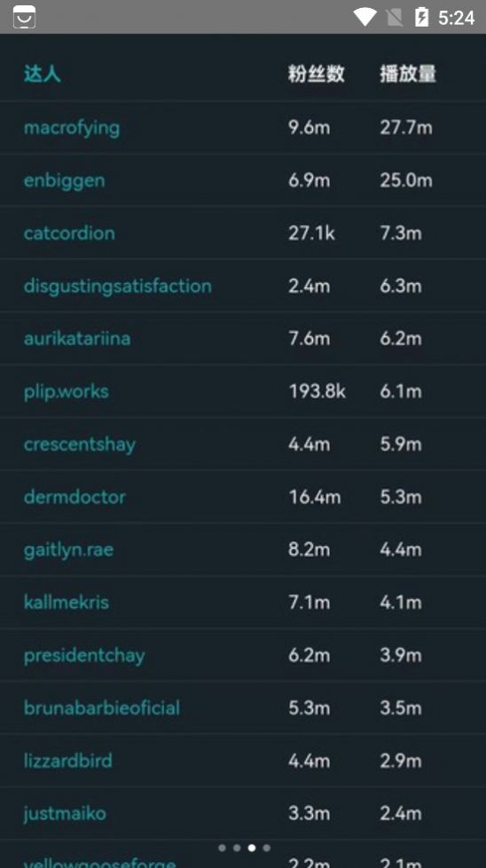The image size is (486, 868).
Task: Open disgustingsatisfaction creator link
Action: pyautogui.click(x=118, y=286)
